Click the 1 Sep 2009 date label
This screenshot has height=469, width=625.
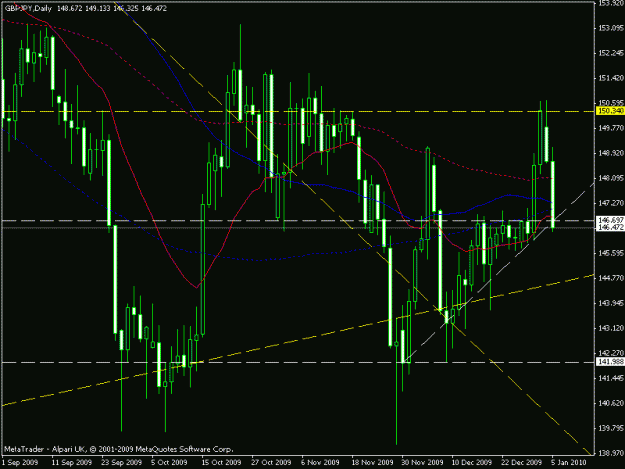click(20, 462)
